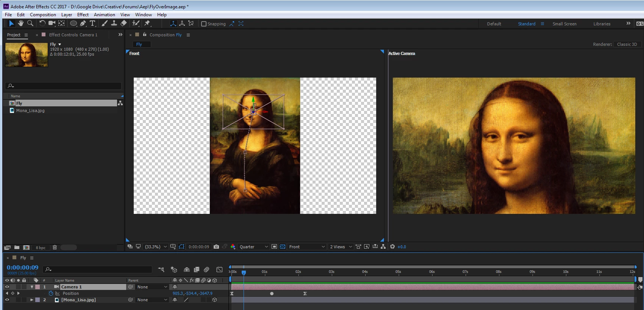Select the Ellipse shape tool
The height and width of the screenshot is (310, 644).
73,23
